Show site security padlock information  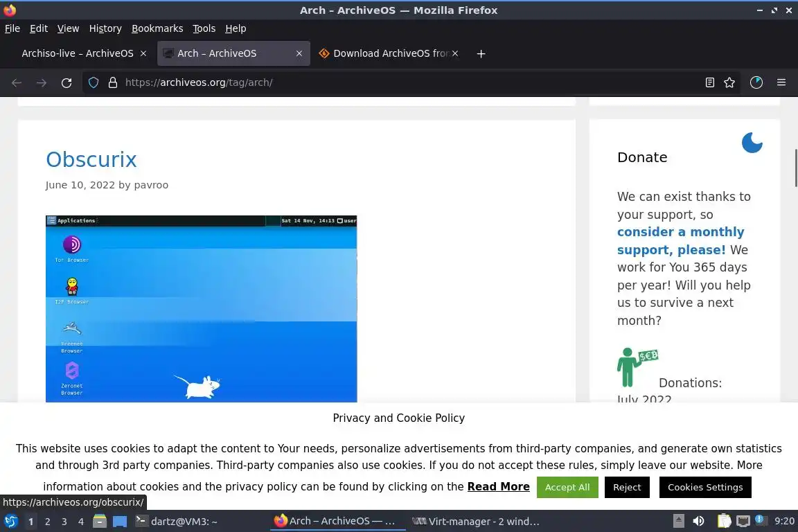(113, 82)
